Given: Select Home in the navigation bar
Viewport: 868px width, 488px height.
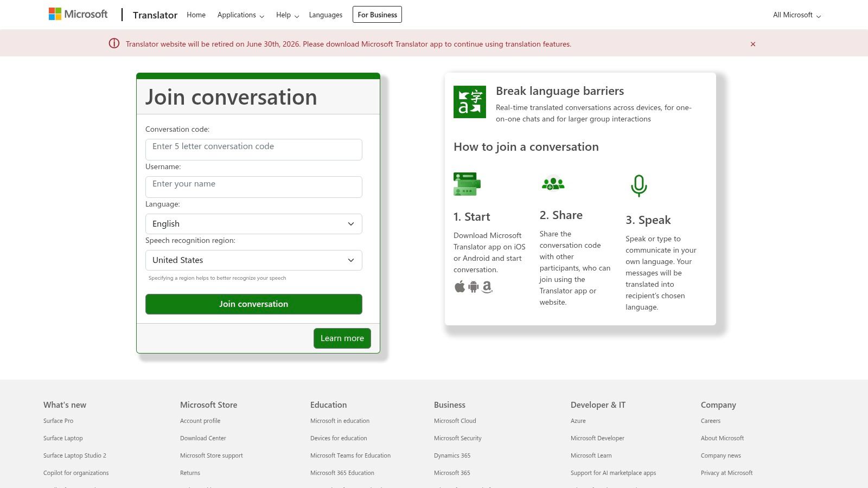Looking at the screenshot, I should [196, 15].
